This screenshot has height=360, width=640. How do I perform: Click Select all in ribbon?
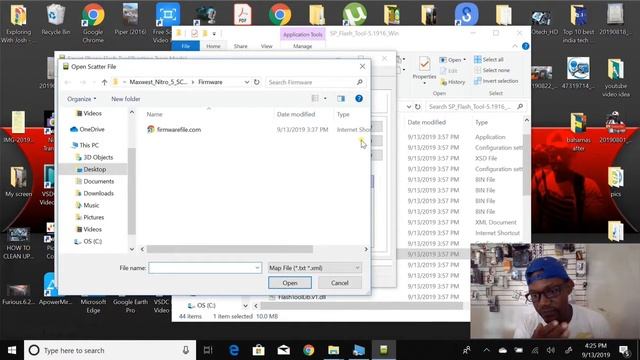(489, 60)
